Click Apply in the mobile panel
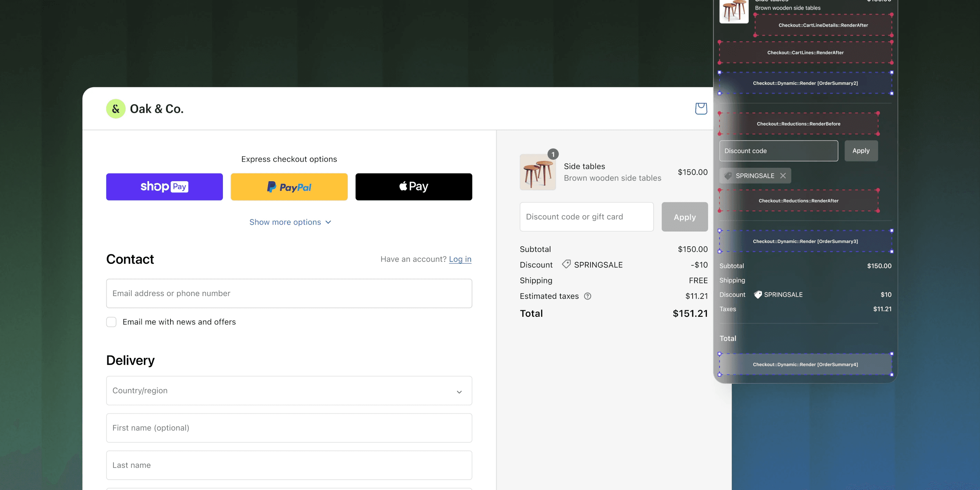 click(x=861, y=151)
